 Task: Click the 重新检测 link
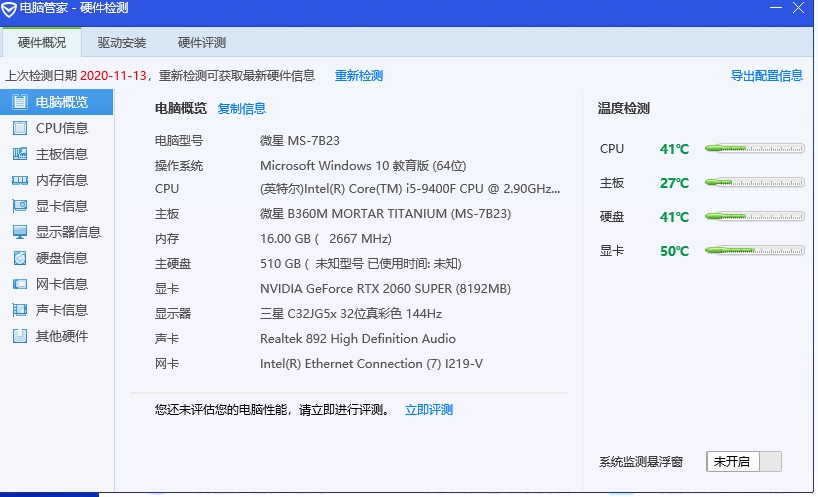(x=358, y=76)
